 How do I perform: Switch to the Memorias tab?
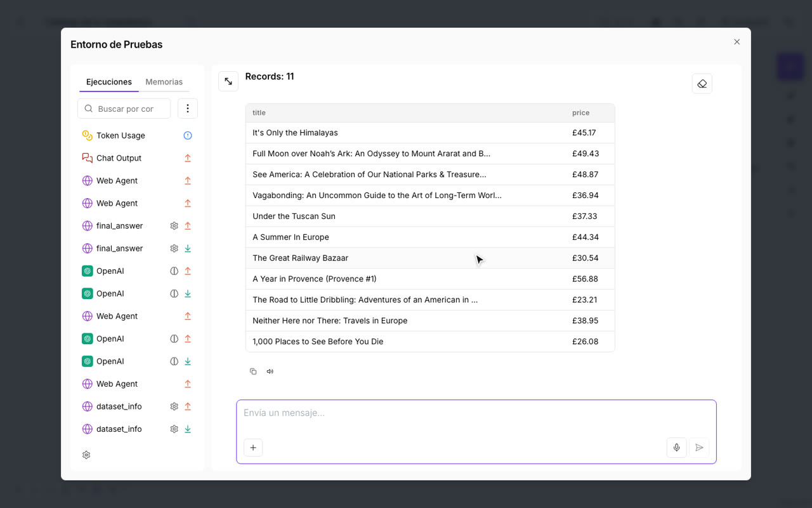click(164, 82)
